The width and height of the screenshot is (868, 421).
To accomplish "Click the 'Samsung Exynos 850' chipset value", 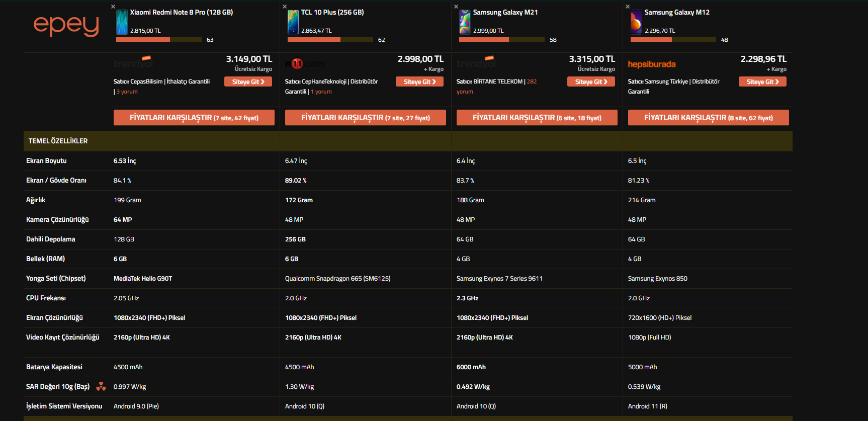I will click(x=658, y=278).
